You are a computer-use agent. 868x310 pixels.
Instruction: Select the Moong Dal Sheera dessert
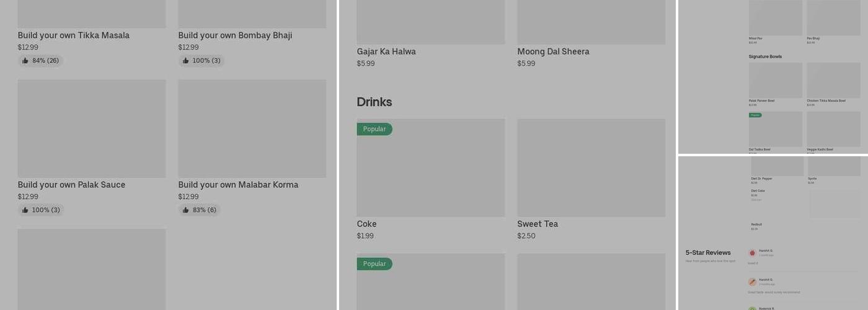click(x=553, y=51)
